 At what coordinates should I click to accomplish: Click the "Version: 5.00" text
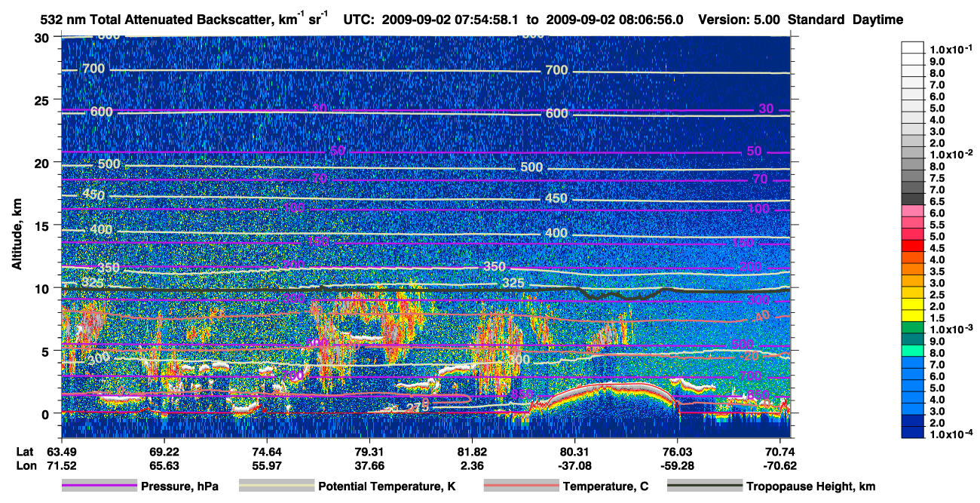tap(740, 20)
